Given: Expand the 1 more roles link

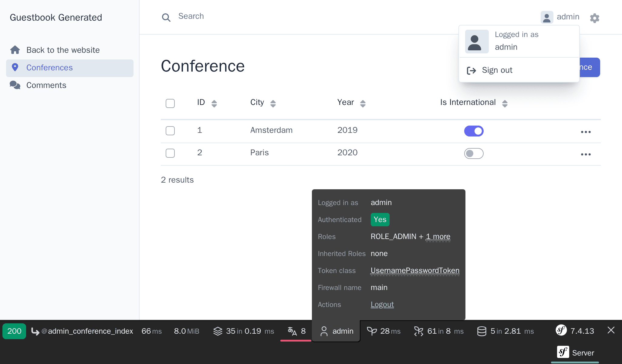Looking at the screenshot, I should coord(438,236).
